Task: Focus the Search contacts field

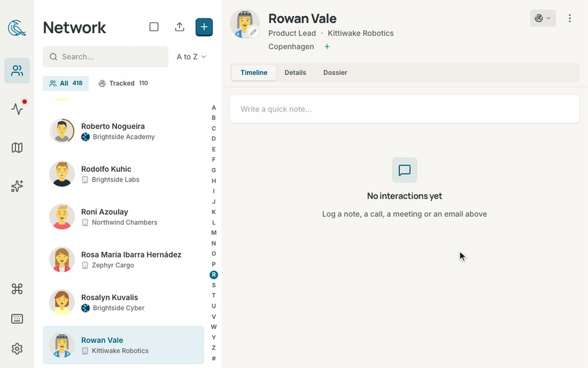Action: [x=105, y=56]
